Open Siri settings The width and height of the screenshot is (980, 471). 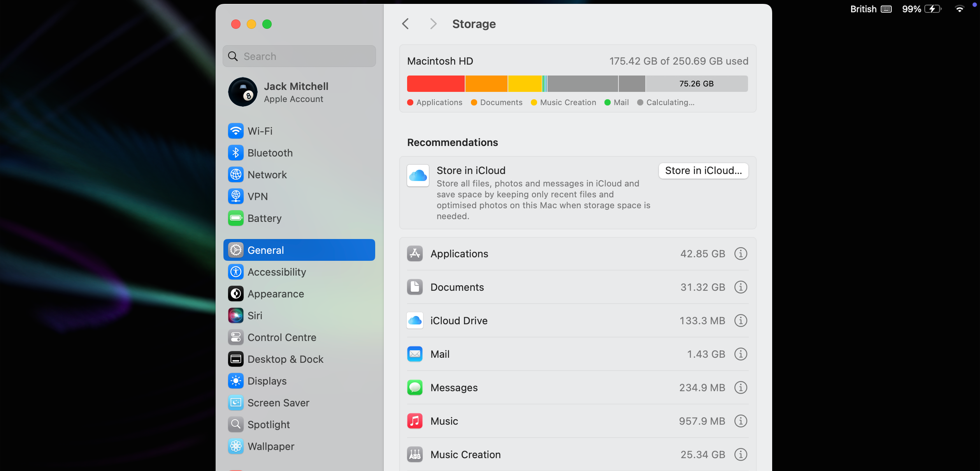coord(299,316)
